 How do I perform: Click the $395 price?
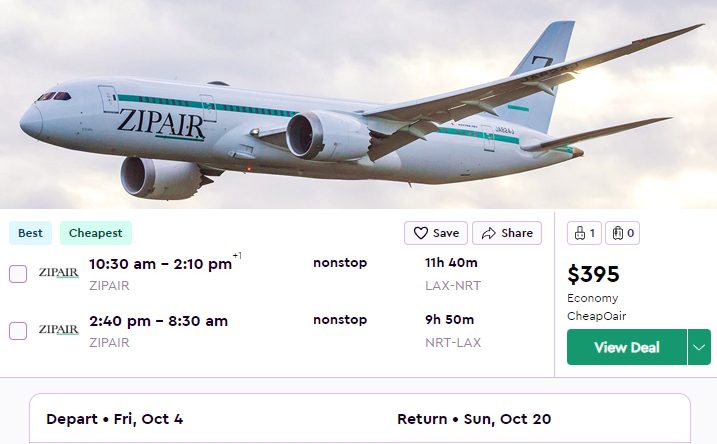click(x=593, y=274)
